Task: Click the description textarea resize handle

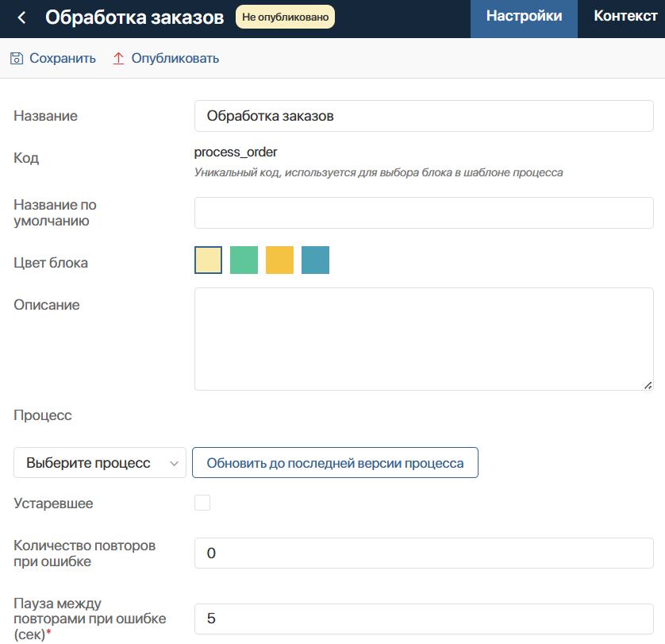Action: pos(648,385)
